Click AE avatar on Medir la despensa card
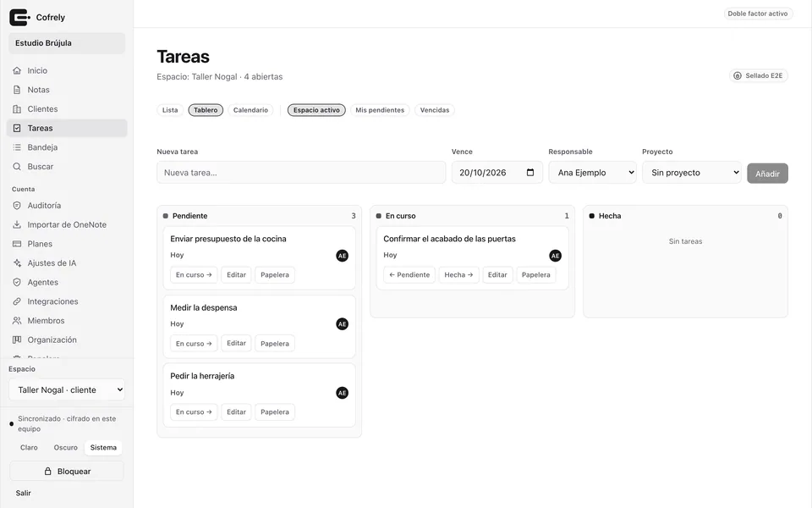The width and height of the screenshot is (812, 508). 342,324
